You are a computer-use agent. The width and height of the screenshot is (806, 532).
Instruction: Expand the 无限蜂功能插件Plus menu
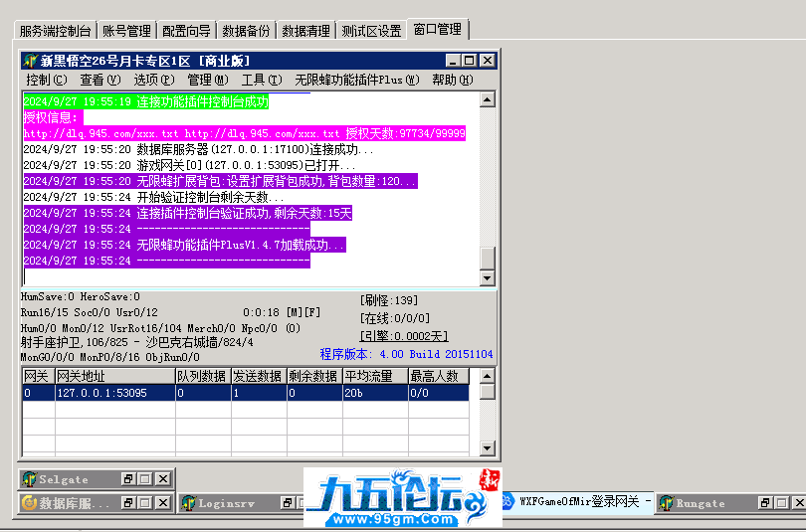tap(356, 80)
